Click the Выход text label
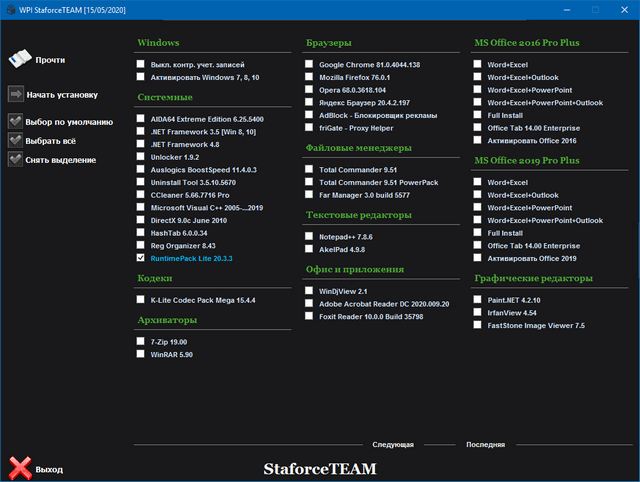The height and width of the screenshot is (482, 640). [x=49, y=469]
